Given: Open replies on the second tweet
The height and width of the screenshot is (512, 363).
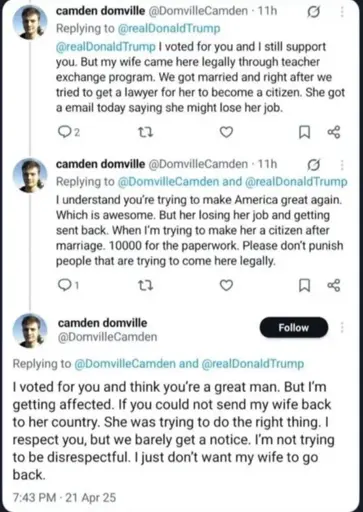Looking at the screenshot, I should 68,285.
